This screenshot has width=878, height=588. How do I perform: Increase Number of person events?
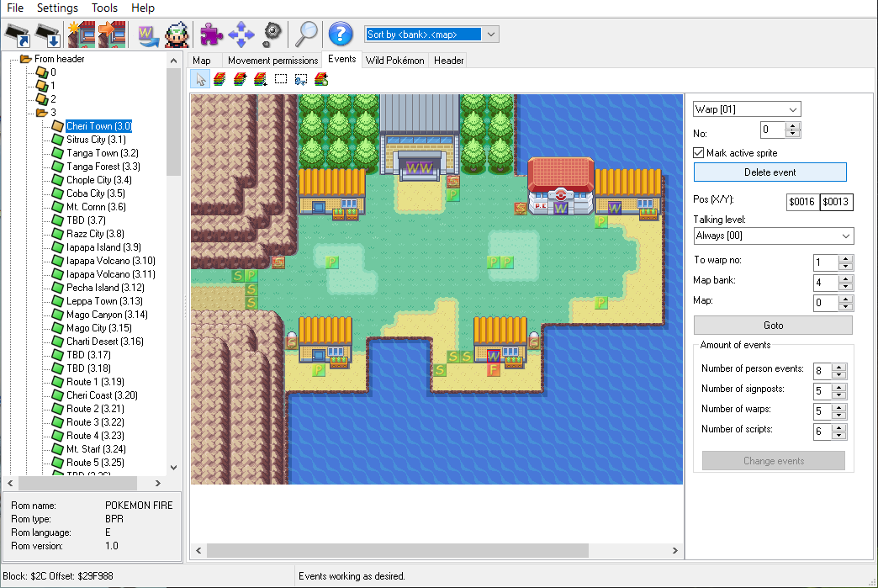(838, 368)
